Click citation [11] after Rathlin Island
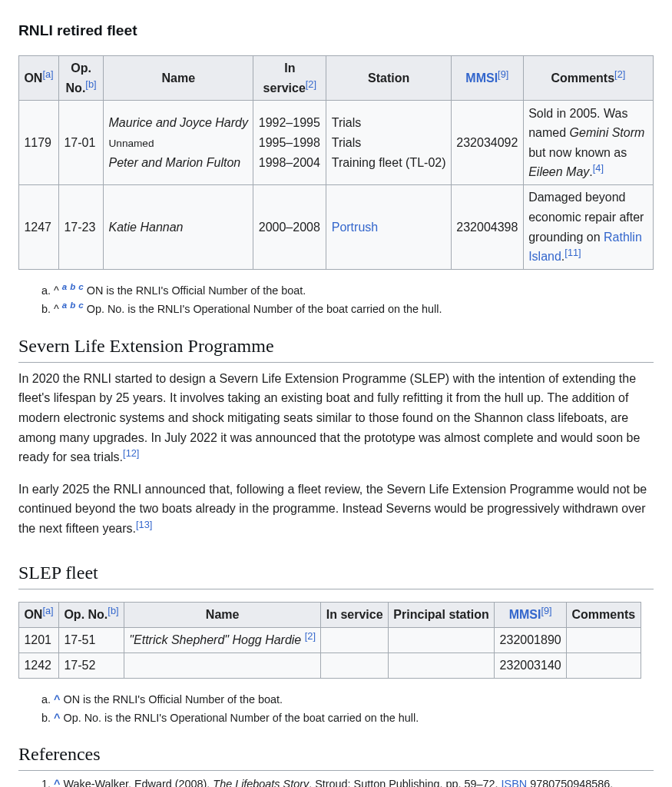The width and height of the screenshot is (672, 787). click(572, 253)
